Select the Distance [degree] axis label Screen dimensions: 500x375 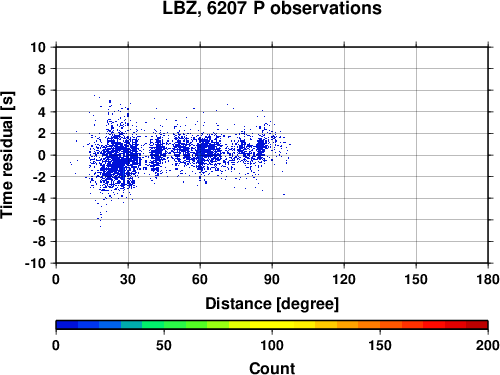coord(272,304)
